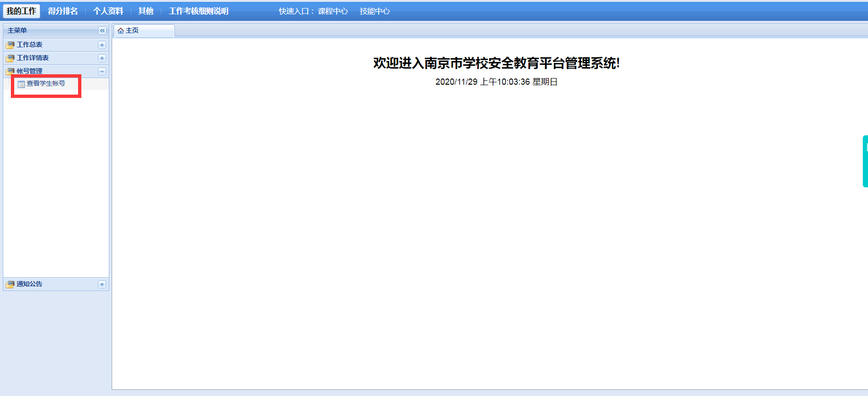868x396 pixels.
Task: Open 查看学生帐号 tree item
Action: 46,84
